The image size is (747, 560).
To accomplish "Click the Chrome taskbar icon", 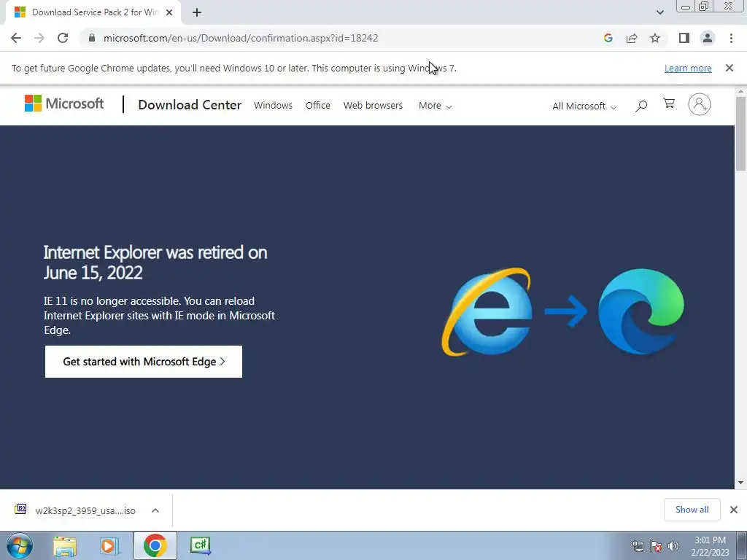I will coord(155,545).
